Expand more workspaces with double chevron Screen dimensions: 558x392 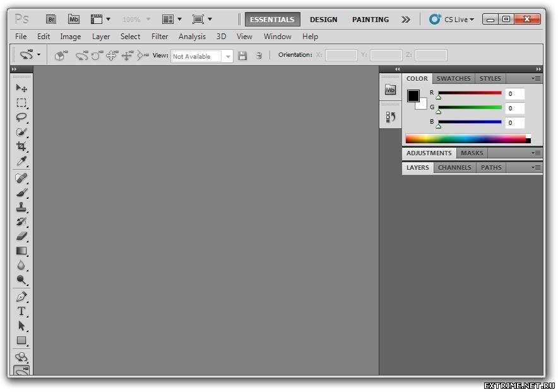[406, 20]
